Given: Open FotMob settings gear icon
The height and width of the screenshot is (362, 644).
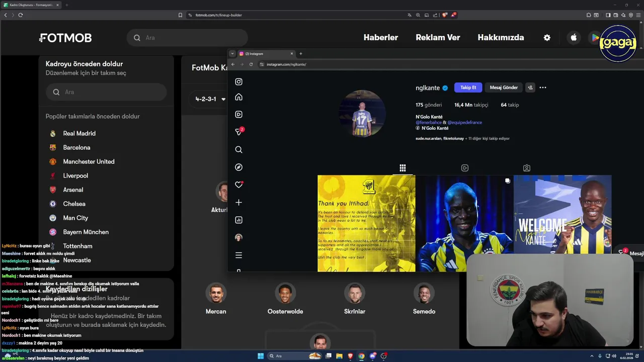Looking at the screenshot, I should (547, 38).
